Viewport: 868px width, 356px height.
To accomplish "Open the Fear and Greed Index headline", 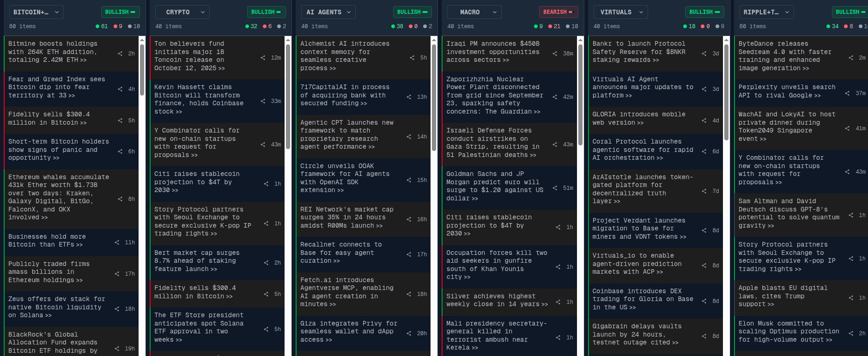I will (x=56, y=87).
